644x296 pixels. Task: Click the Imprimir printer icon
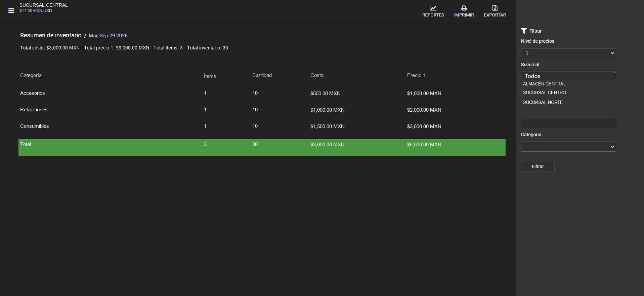tap(464, 8)
